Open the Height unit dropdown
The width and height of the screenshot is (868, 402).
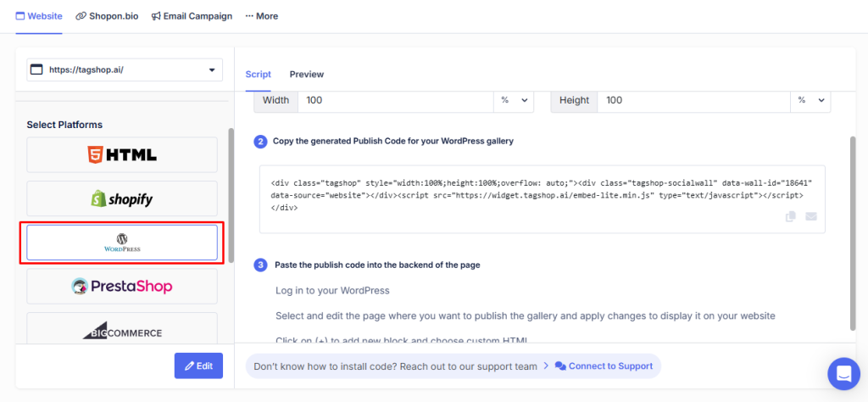point(810,100)
